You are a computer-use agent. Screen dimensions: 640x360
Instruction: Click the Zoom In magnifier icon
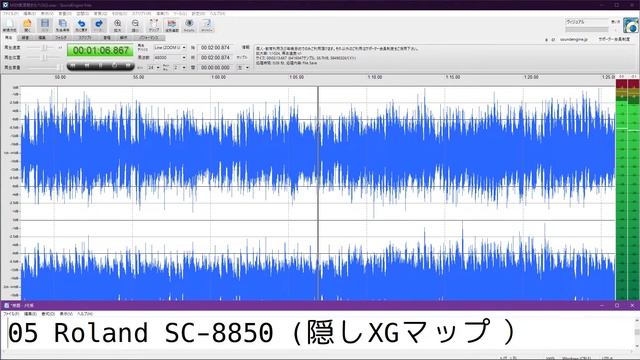coord(118,25)
